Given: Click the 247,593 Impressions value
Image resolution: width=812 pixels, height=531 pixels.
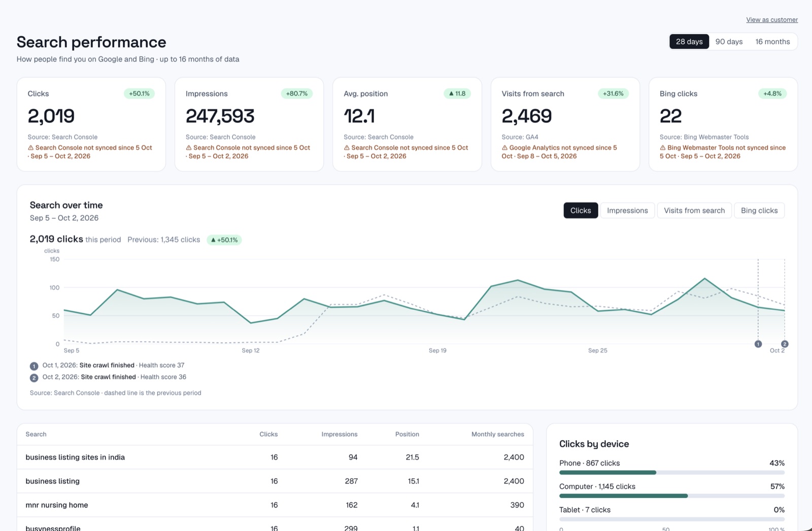Looking at the screenshot, I should coord(220,116).
